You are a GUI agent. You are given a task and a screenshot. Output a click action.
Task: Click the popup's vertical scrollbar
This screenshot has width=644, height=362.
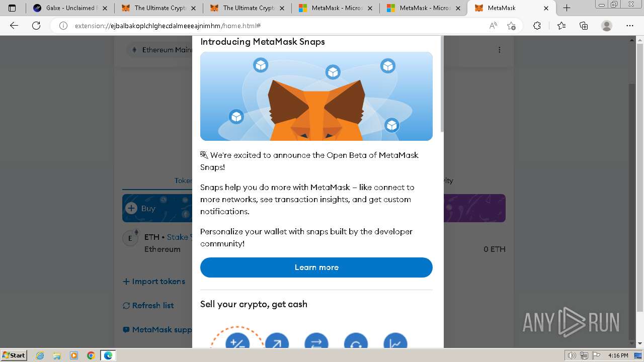[442, 84]
